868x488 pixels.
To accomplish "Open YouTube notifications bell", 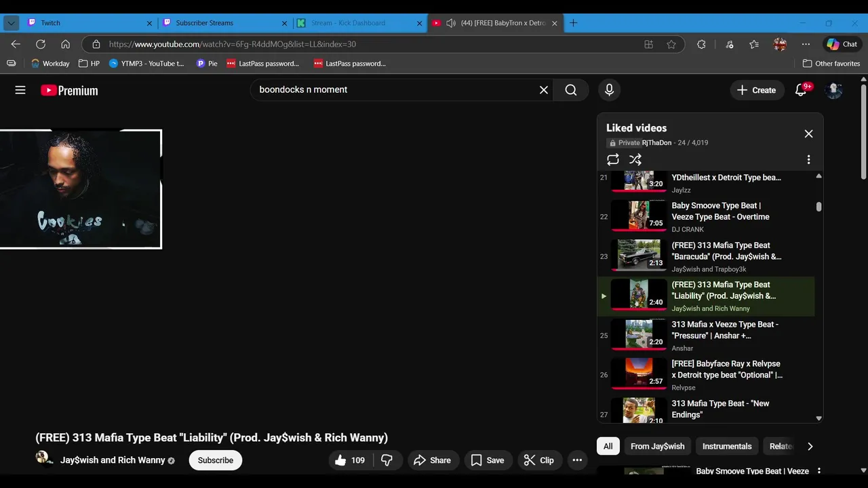I will pos(801,90).
